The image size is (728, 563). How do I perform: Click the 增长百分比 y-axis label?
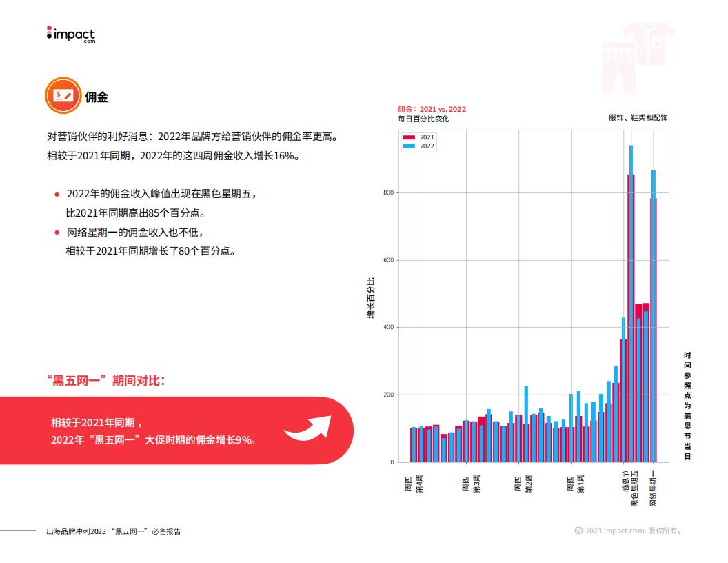point(371,298)
